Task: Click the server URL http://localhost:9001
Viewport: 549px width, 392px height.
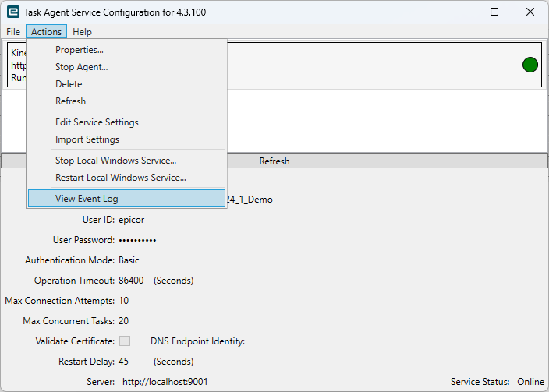Action: tap(165, 382)
